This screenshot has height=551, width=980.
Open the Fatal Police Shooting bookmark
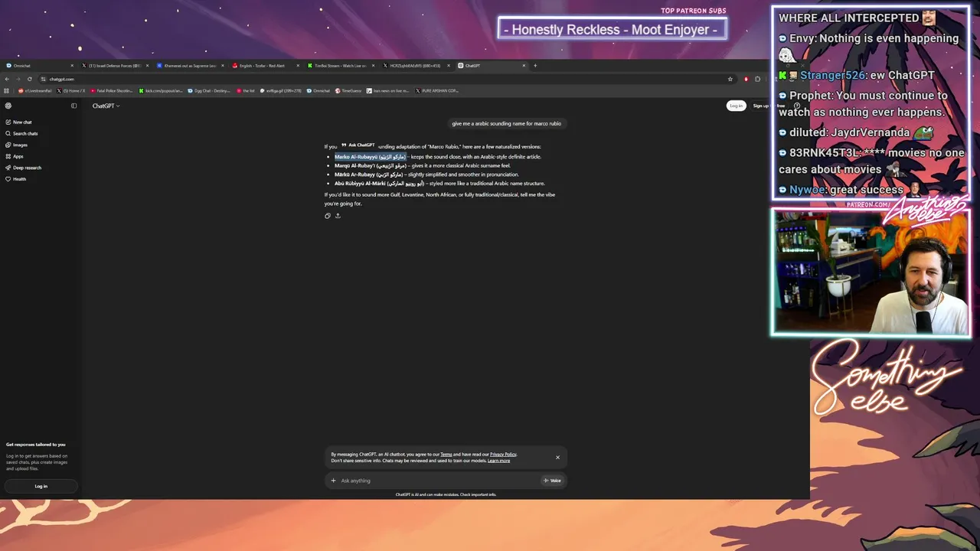point(112,91)
